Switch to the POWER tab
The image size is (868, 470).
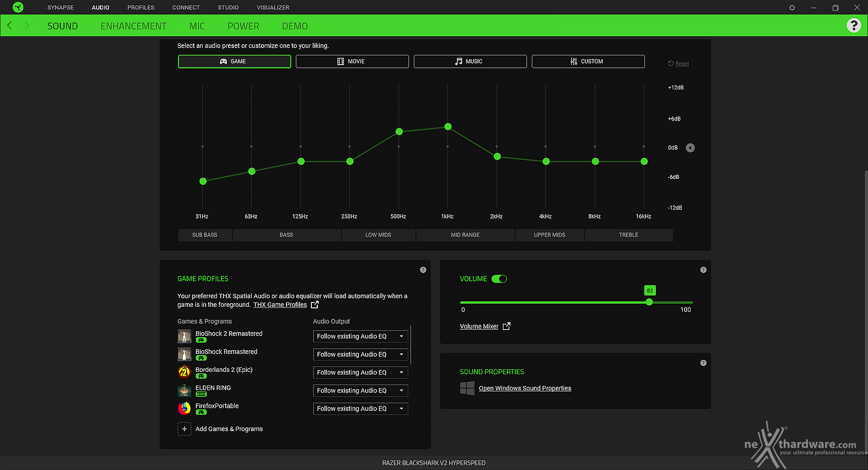point(244,26)
